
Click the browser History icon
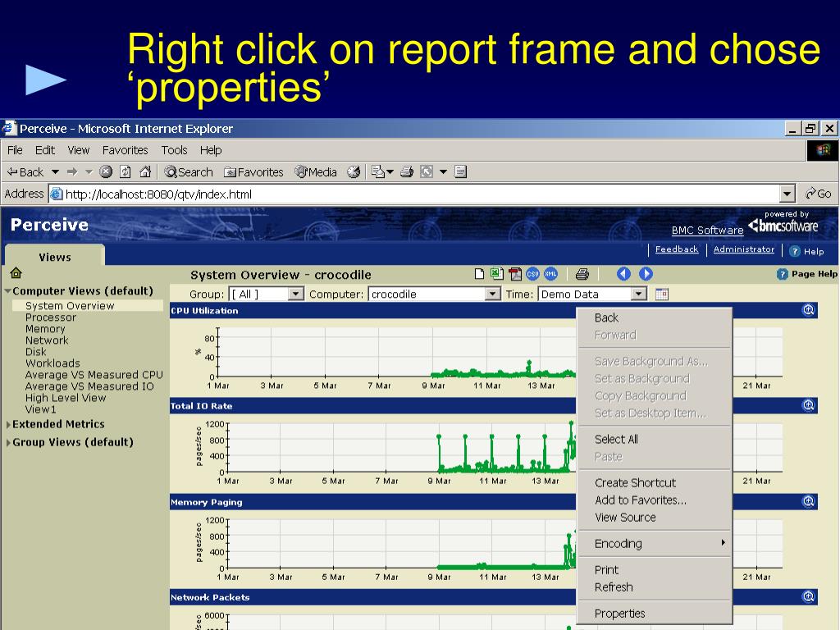point(354,172)
